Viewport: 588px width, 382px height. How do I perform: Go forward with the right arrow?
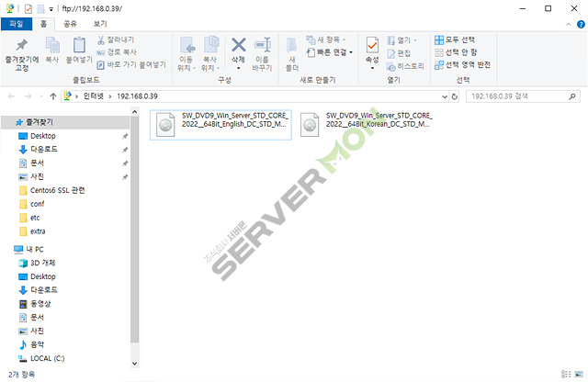tap(28, 96)
